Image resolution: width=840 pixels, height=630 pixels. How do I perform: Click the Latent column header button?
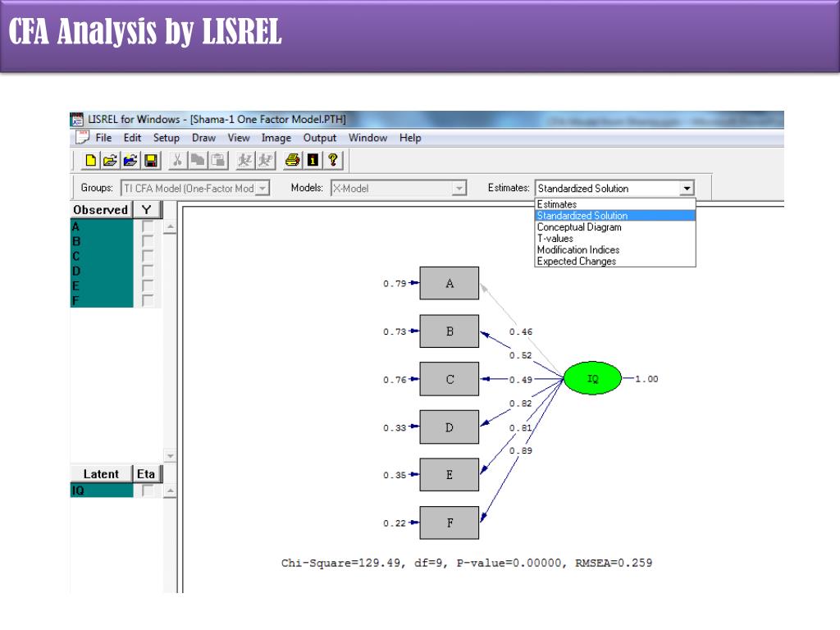click(101, 473)
